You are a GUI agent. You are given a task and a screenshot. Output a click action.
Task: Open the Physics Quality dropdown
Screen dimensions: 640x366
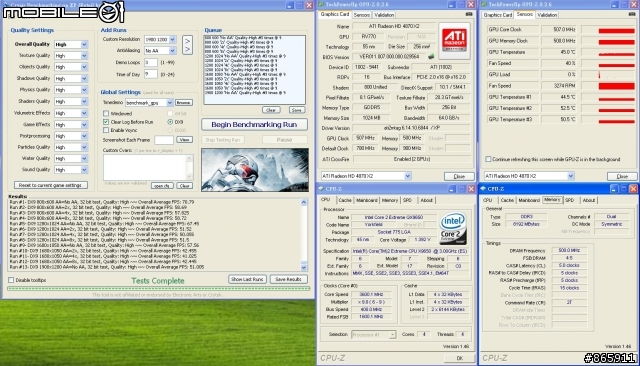84,90
